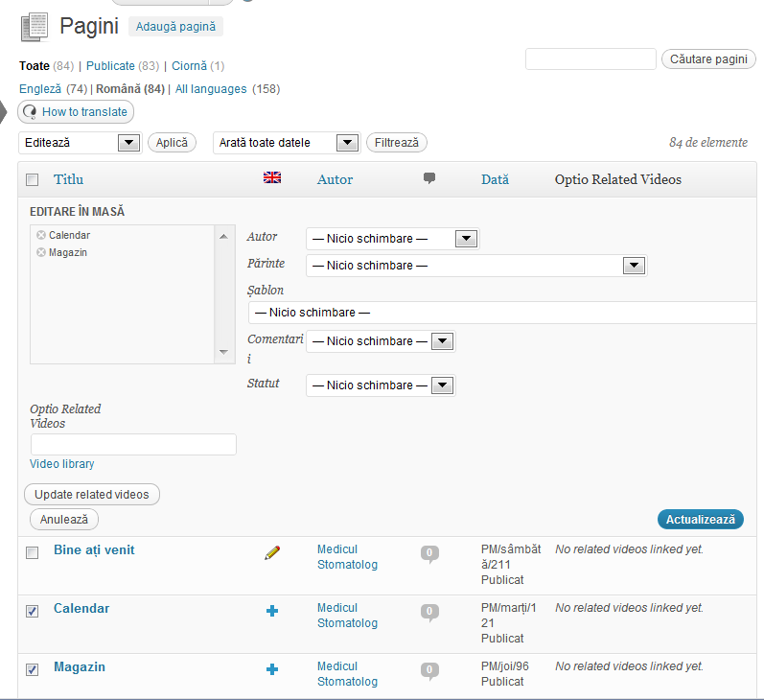Click the pencil edit-translation icon for Bine ați venit
This screenshot has width=764, height=700.
point(272,552)
